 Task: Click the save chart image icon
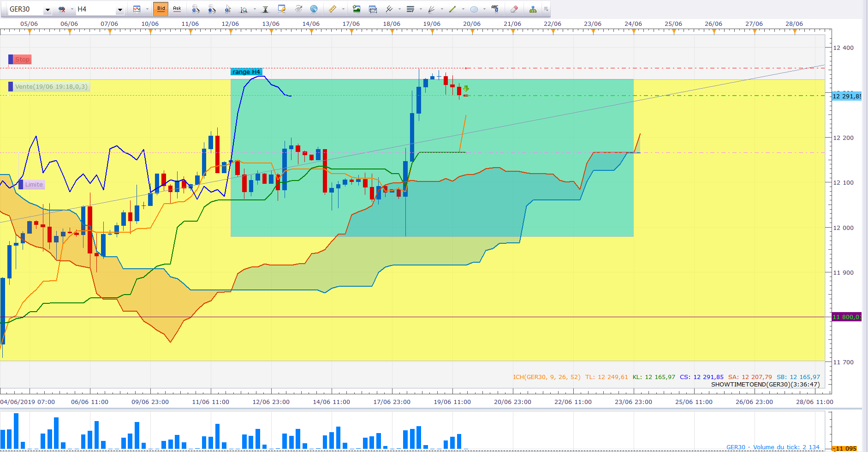(357, 9)
